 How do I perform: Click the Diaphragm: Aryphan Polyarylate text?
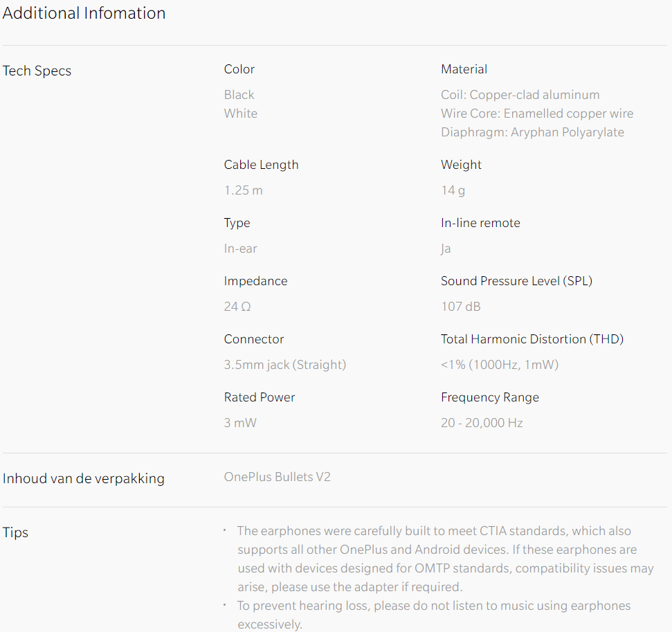pyautogui.click(x=532, y=132)
